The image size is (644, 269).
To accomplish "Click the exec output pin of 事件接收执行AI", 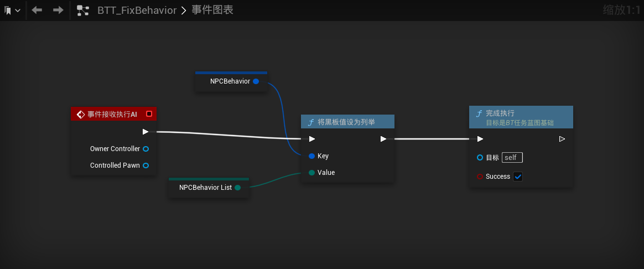I will point(146,132).
